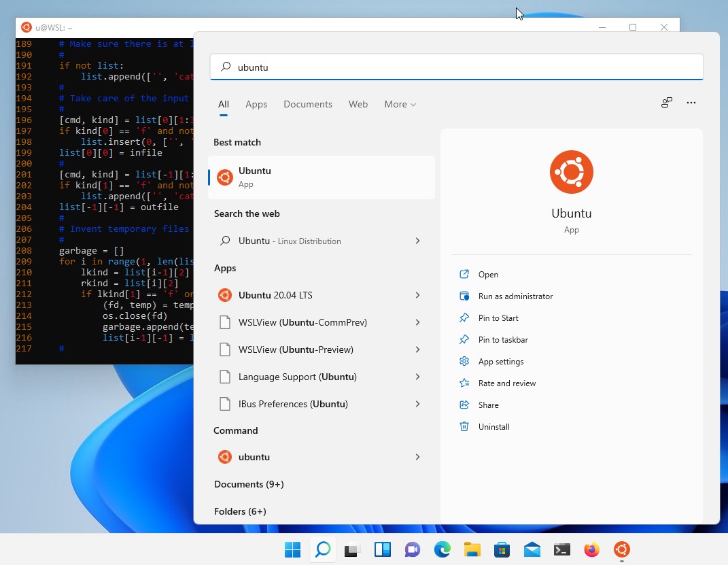Click inside the ubuntu search box
The height and width of the screenshot is (565, 728).
[x=455, y=67]
